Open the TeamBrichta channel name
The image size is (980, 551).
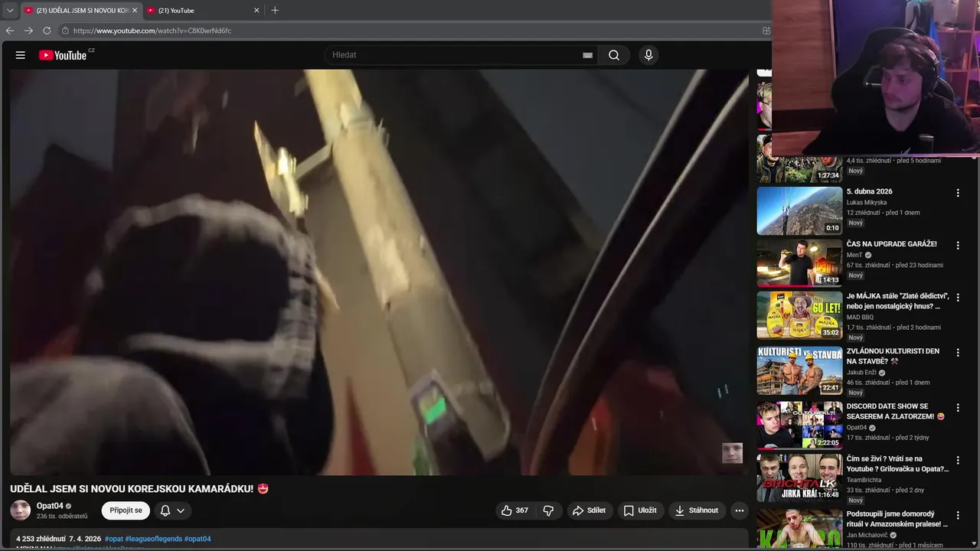coord(864,480)
